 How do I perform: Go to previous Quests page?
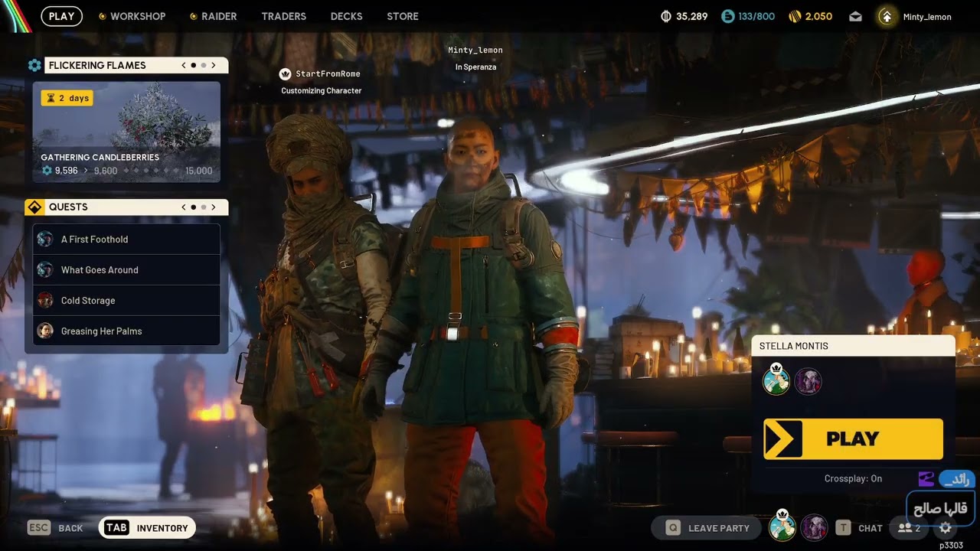[x=184, y=207]
